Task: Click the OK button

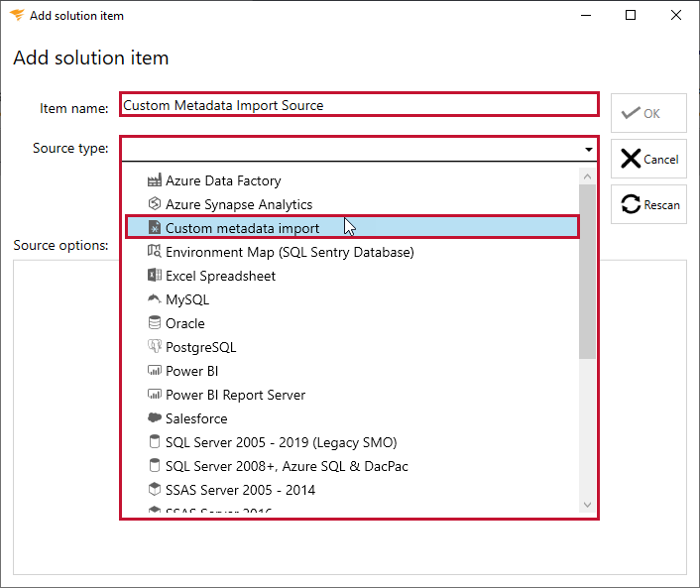Action: pyautogui.click(x=648, y=113)
